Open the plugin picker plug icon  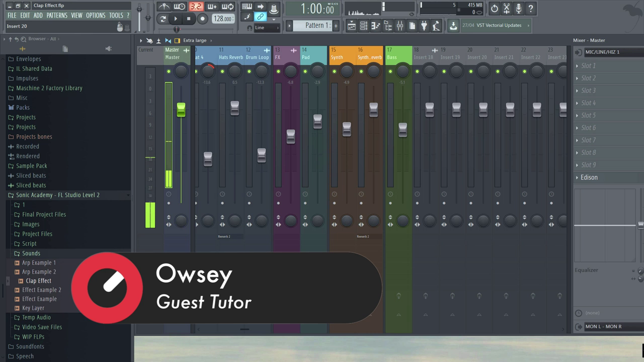[x=424, y=26]
